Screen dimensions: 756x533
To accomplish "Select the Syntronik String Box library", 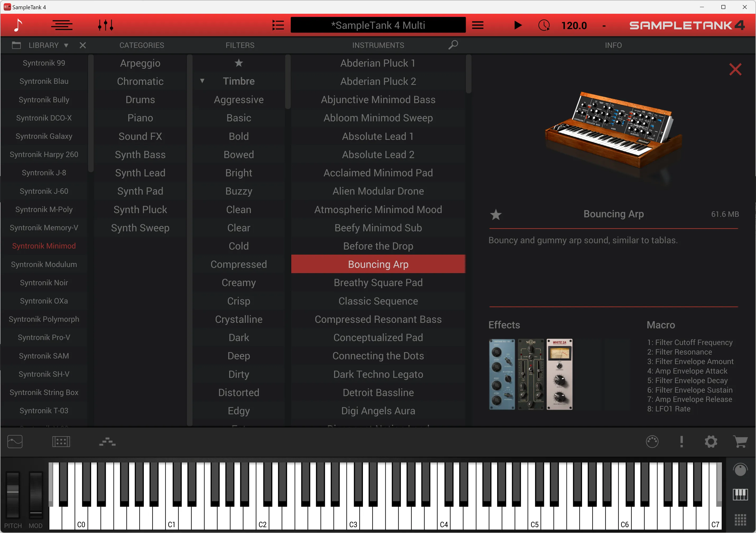I will point(44,392).
